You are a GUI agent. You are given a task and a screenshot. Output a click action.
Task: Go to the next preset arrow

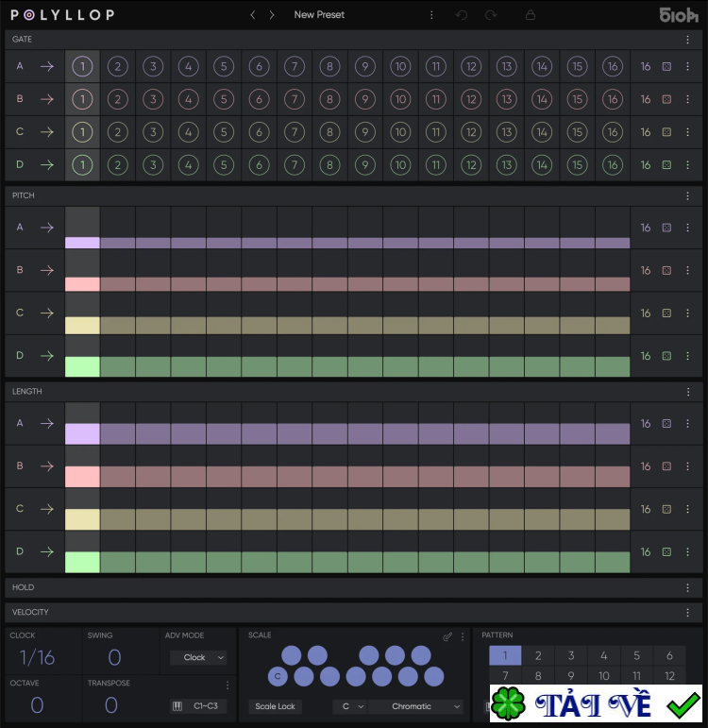tap(272, 15)
